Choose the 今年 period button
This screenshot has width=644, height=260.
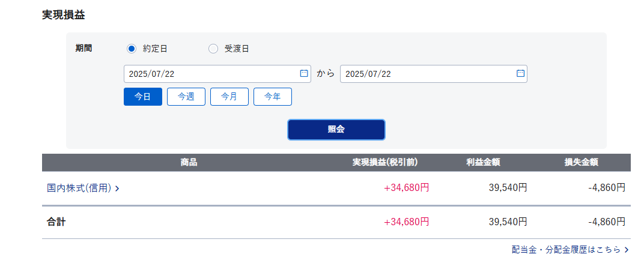coord(273,97)
